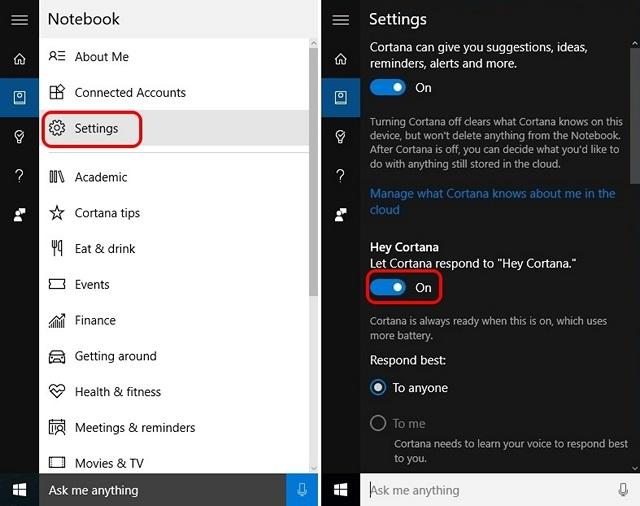Click the Getting around car icon
Screen dimensions: 640x506
[x=57, y=356]
